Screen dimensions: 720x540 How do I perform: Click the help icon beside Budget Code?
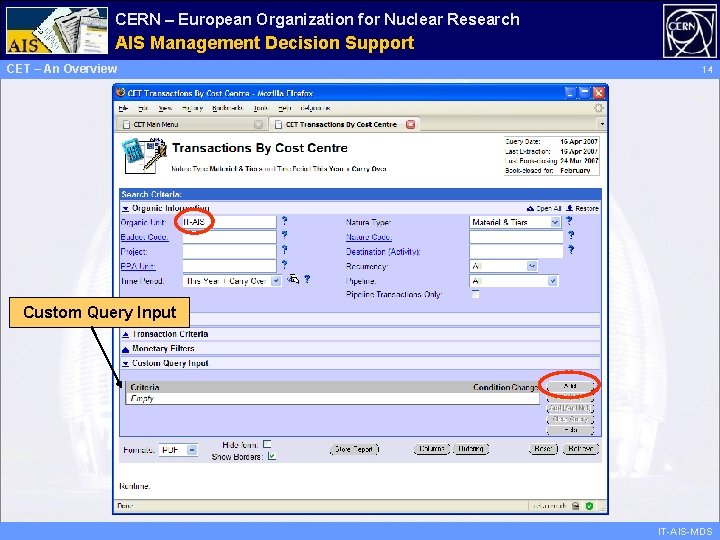point(285,235)
